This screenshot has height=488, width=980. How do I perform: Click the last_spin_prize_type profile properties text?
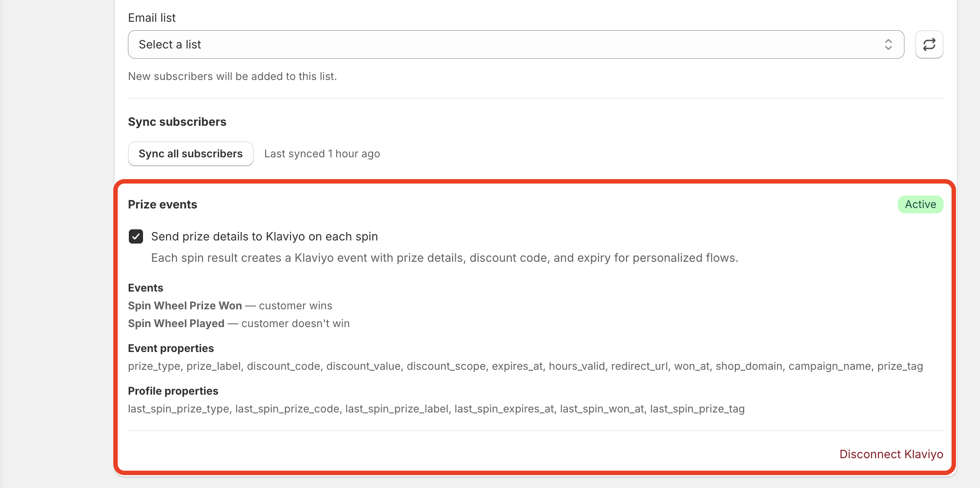(x=436, y=409)
